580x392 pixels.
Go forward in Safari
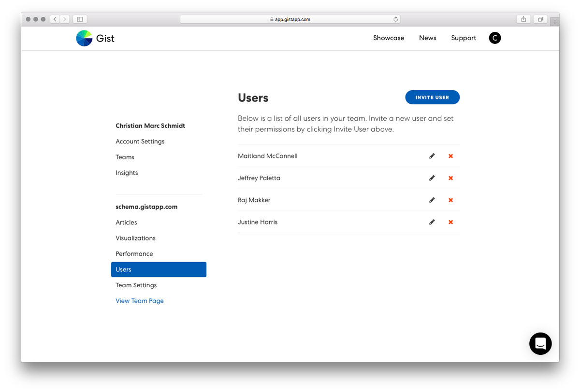click(65, 19)
